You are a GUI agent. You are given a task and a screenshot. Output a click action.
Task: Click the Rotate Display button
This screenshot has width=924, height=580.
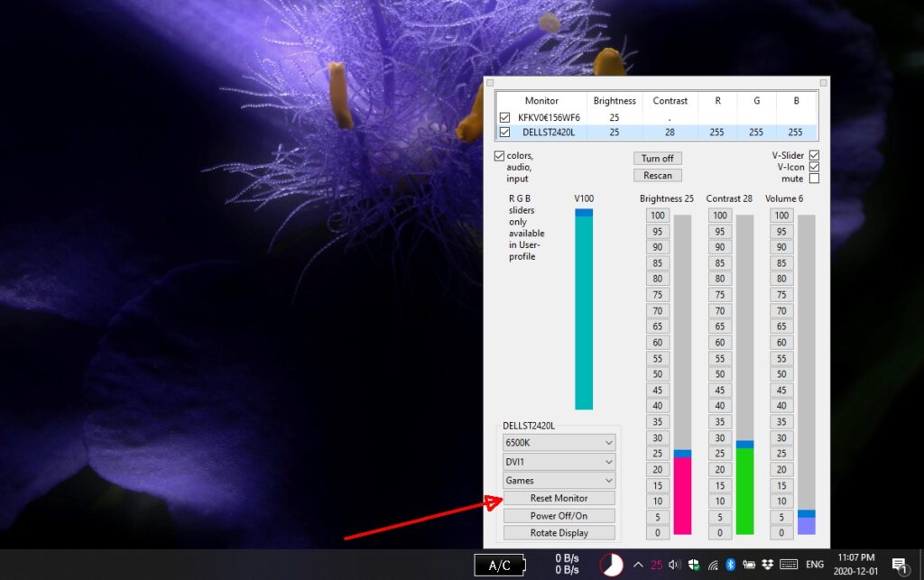click(x=558, y=532)
